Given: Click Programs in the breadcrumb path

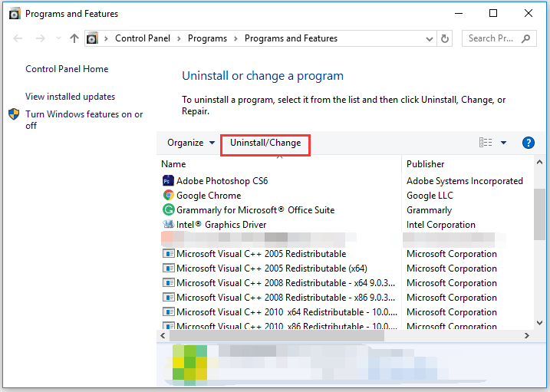Looking at the screenshot, I should pos(207,38).
